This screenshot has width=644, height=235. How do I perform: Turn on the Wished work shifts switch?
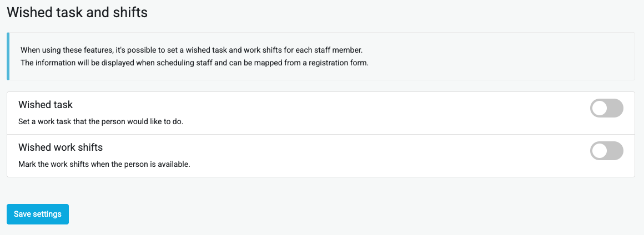(606, 151)
